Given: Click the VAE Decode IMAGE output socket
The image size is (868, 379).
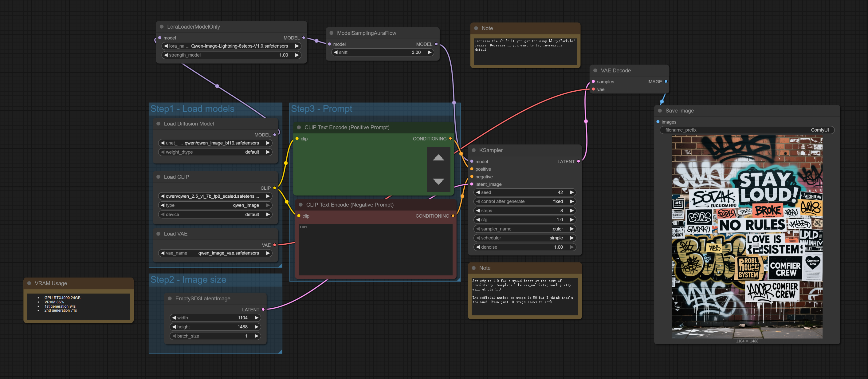Looking at the screenshot, I should [x=666, y=81].
